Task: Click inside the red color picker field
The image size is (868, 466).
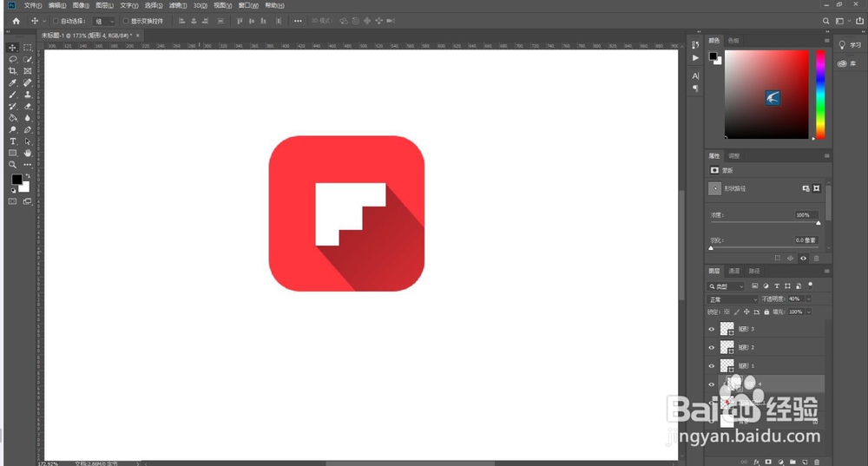Action: click(766, 94)
